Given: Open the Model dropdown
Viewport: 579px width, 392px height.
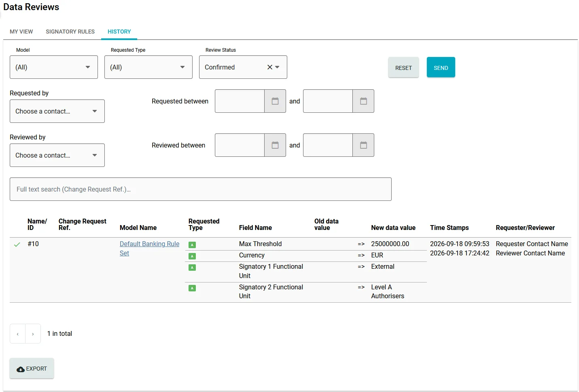Looking at the screenshot, I should click(x=54, y=67).
